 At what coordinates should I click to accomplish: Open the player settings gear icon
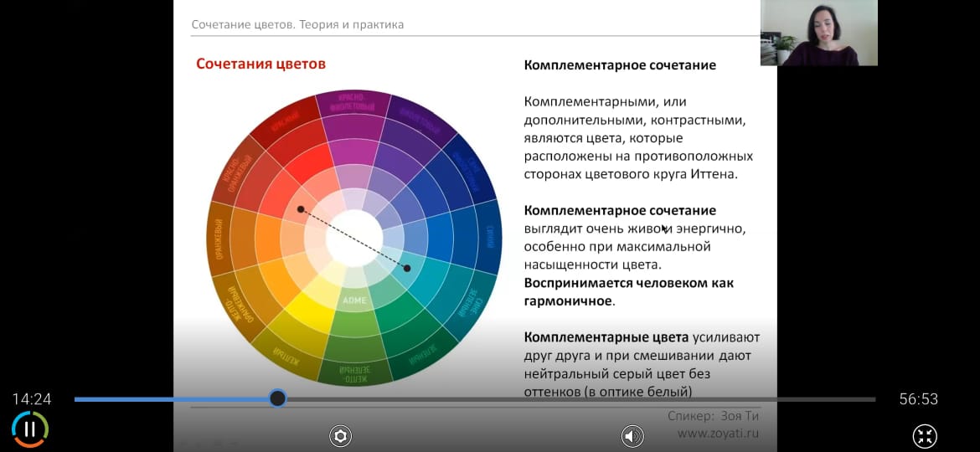pos(340,435)
